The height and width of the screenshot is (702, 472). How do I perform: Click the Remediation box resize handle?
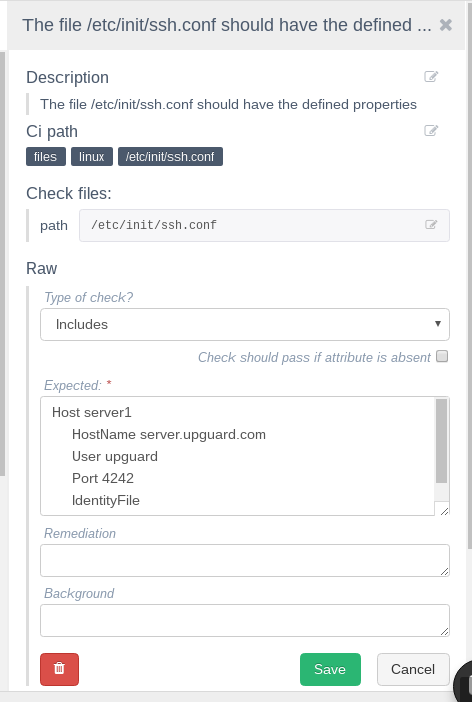tap(444, 571)
